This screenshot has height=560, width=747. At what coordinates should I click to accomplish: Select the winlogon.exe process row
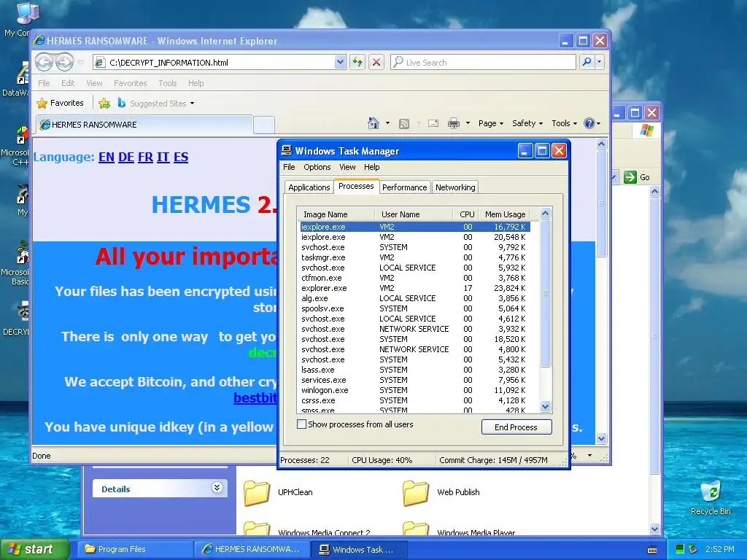[415, 390]
